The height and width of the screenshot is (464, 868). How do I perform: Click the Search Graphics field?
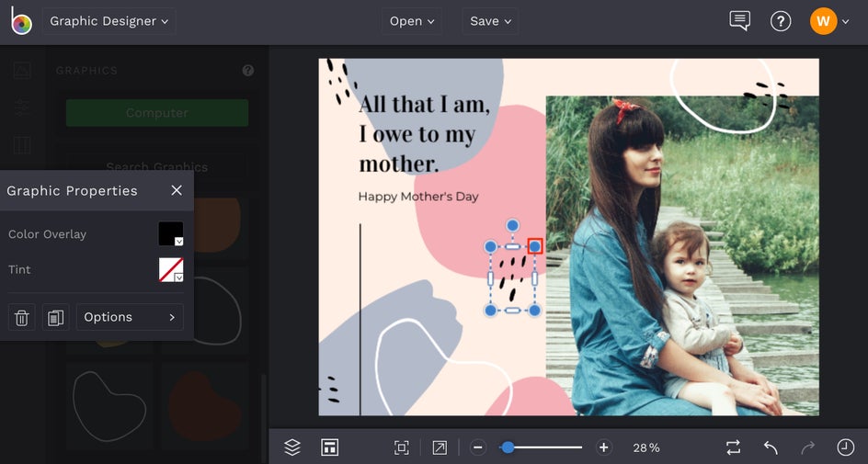tap(157, 166)
